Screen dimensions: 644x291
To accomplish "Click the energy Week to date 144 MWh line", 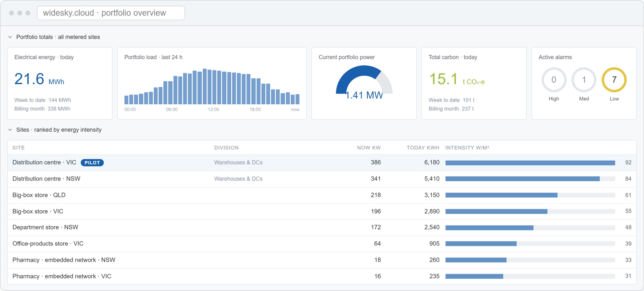I will pos(43,100).
